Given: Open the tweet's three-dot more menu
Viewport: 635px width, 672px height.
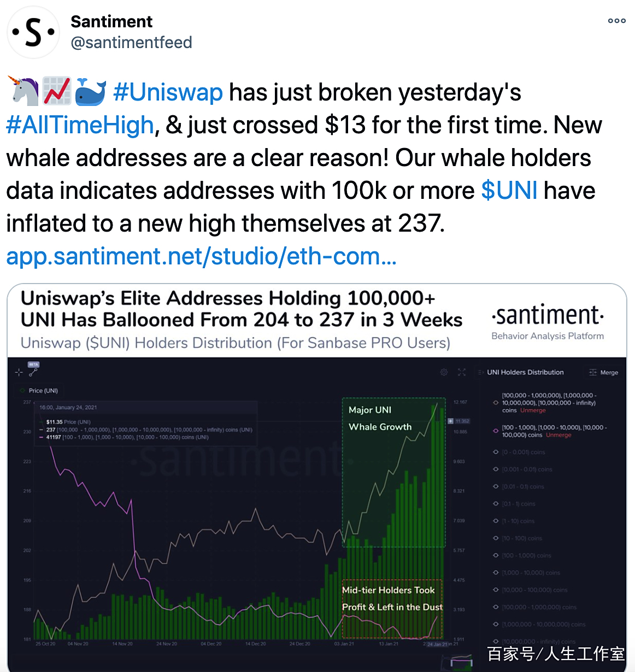Looking at the screenshot, I should tap(616, 21).
